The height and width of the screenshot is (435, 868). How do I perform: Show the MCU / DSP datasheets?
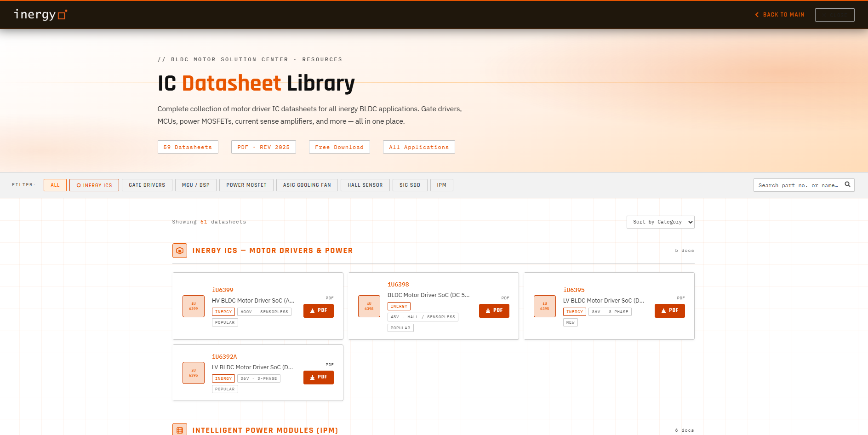[x=196, y=185]
